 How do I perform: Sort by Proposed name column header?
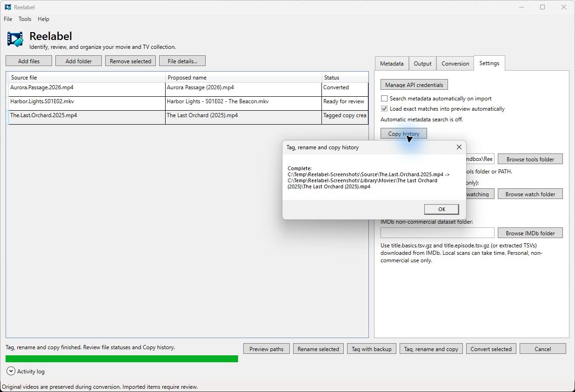[244, 78]
